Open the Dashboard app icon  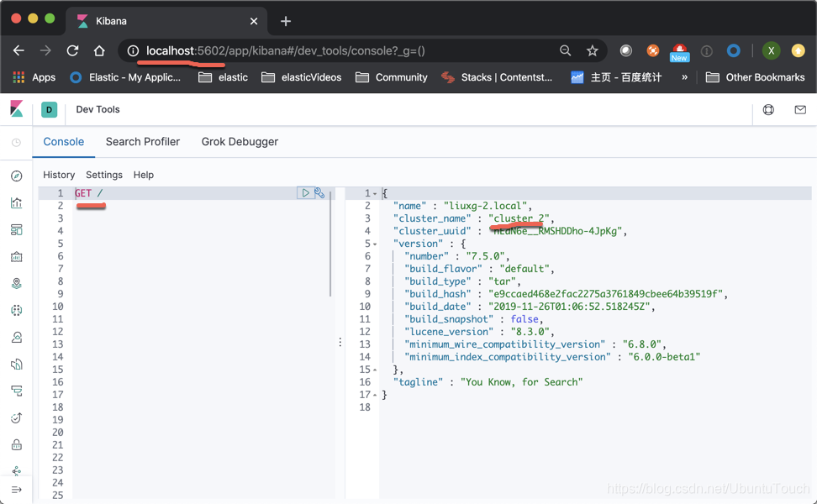coord(17,229)
